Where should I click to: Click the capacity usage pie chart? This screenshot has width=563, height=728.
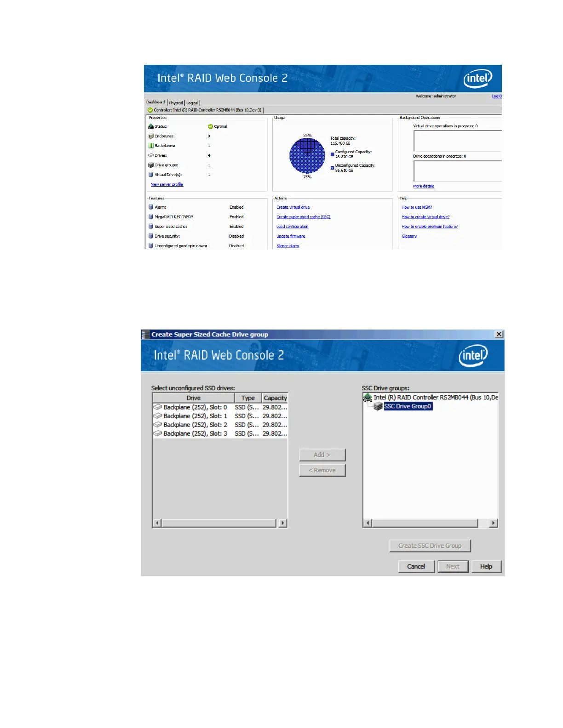pos(307,156)
